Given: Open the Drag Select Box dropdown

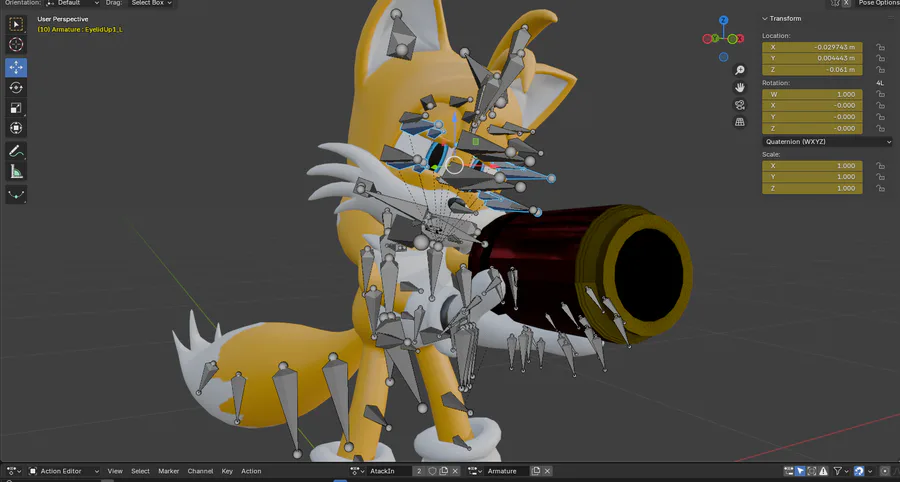Looking at the screenshot, I should [x=150, y=3].
